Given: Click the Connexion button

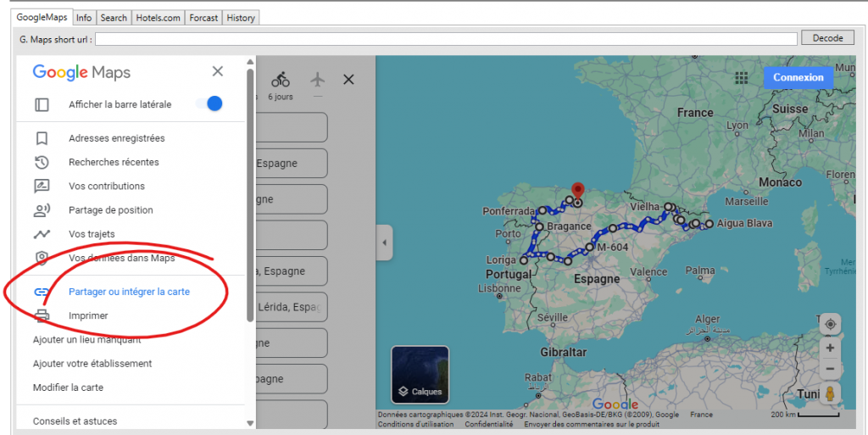Looking at the screenshot, I should 798,77.
